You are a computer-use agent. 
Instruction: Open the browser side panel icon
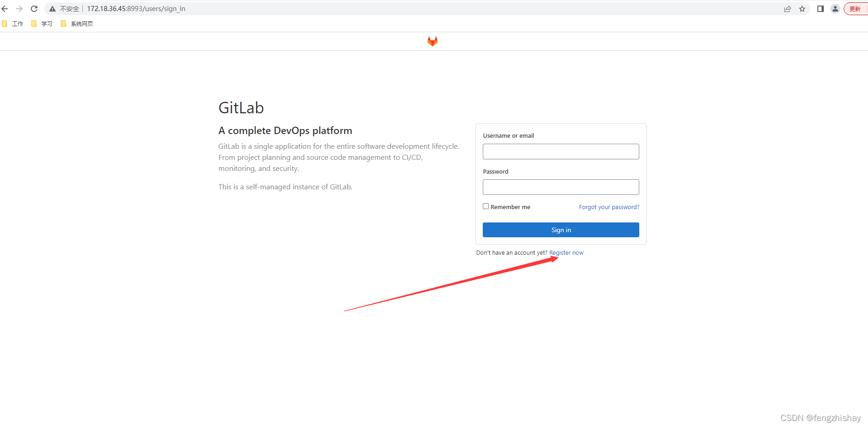tap(821, 8)
